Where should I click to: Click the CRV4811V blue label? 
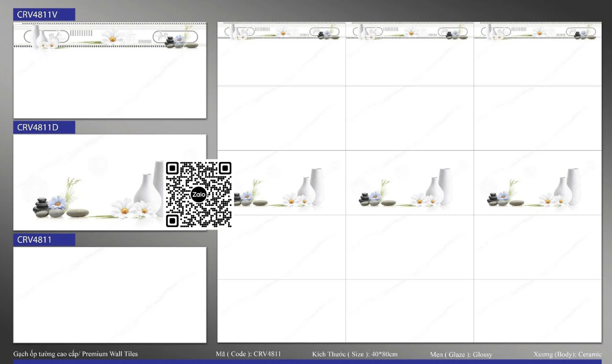(x=44, y=15)
